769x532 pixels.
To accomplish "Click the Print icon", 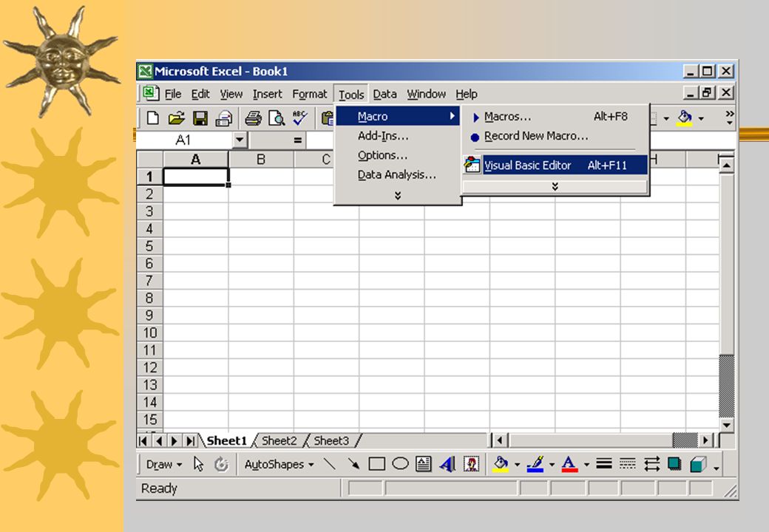I will click(x=253, y=118).
